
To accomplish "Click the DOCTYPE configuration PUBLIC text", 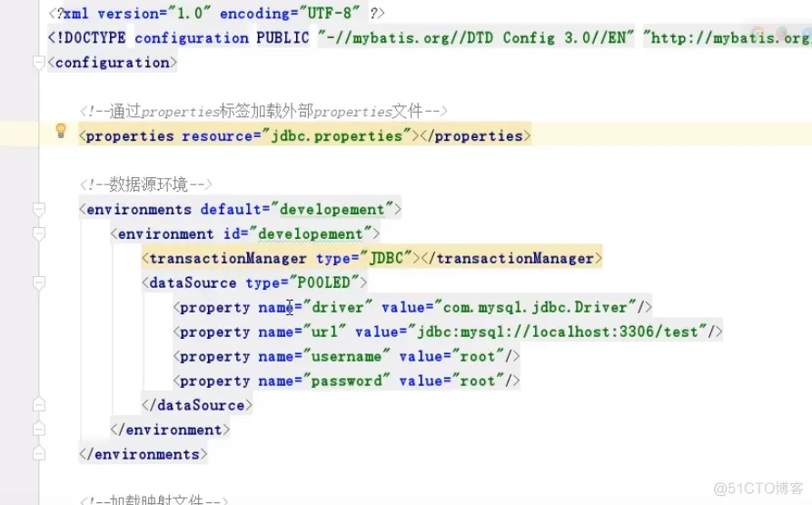I will (179, 38).
